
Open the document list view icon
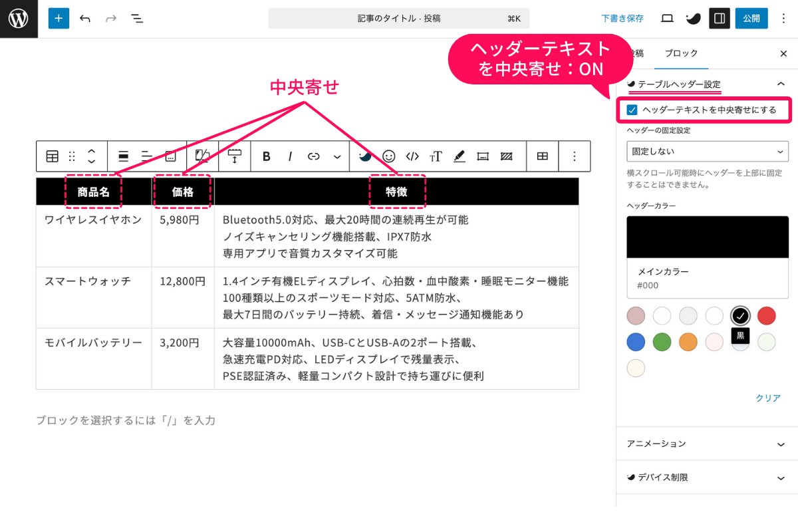click(137, 18)
